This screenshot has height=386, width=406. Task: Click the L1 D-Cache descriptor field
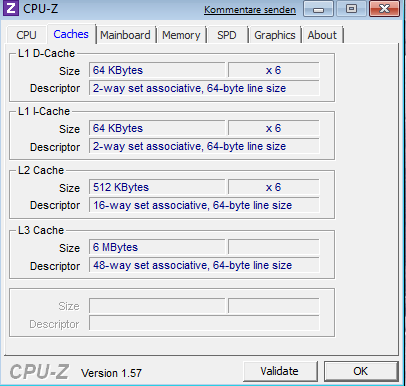click(x=204, y=88)
